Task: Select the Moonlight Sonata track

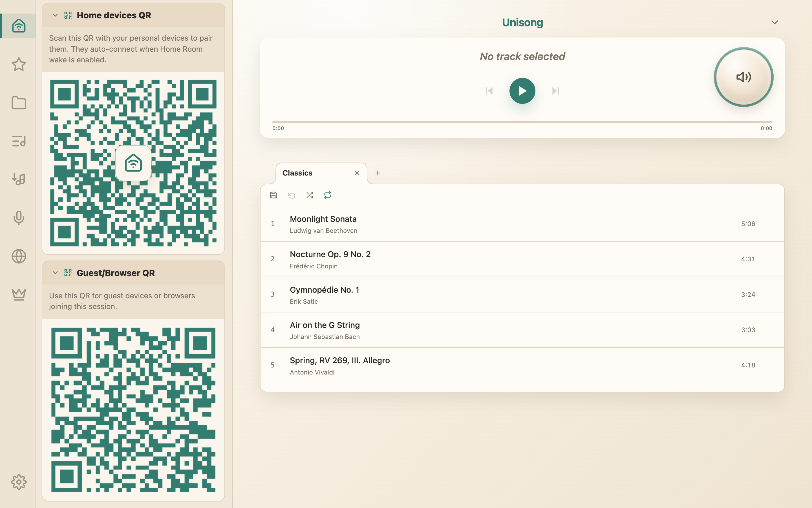Action: (522, 224)
